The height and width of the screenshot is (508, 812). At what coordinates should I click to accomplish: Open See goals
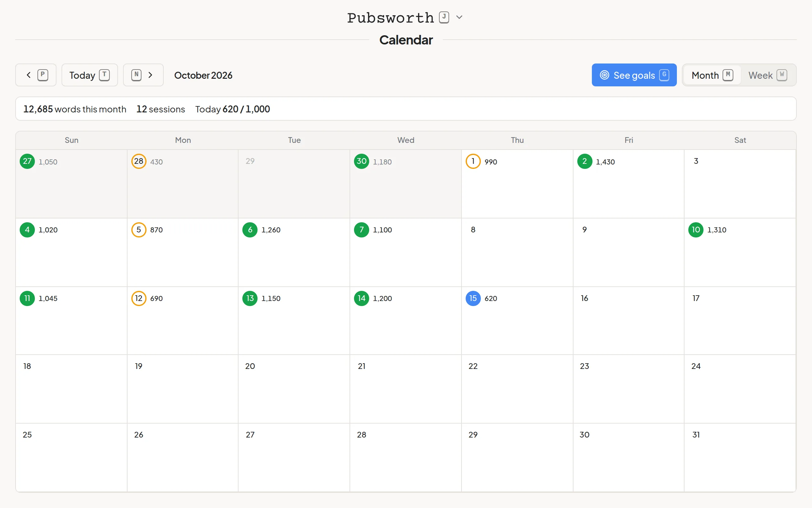(634, 75)
